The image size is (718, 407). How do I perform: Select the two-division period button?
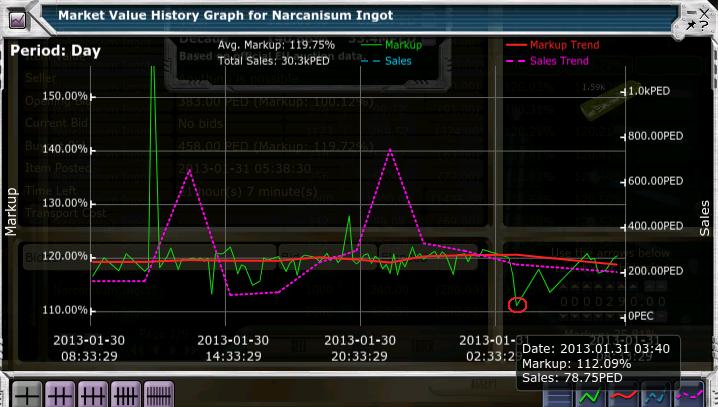(x=61, y=394)
